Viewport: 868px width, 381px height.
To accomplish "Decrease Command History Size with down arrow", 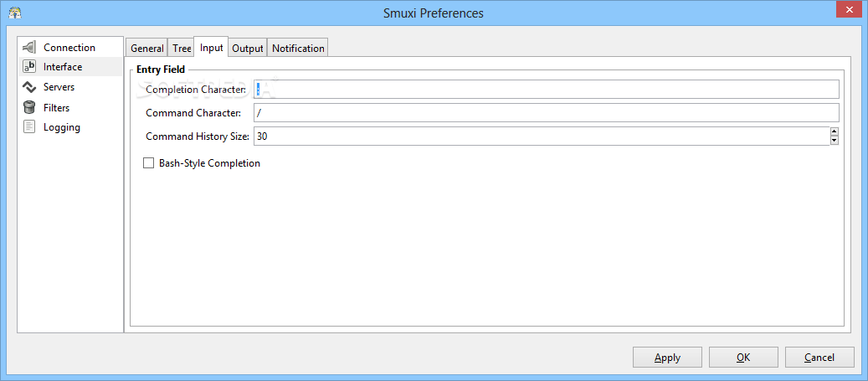I will pos(835,141).
